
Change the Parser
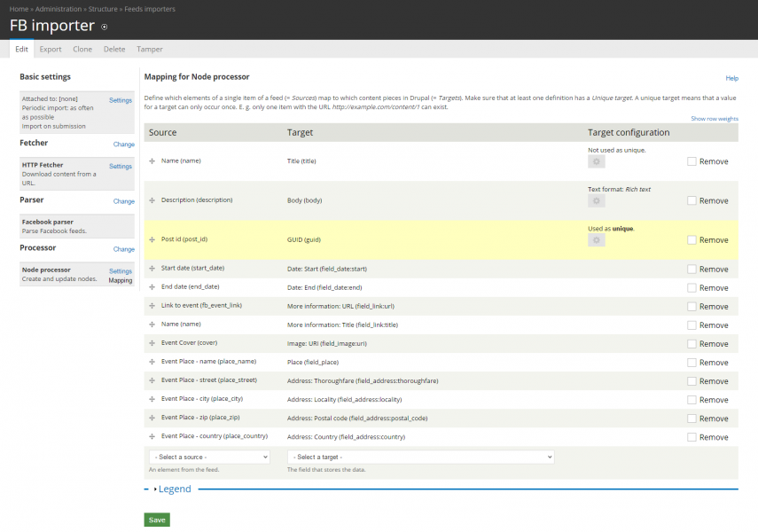[124, 201]
